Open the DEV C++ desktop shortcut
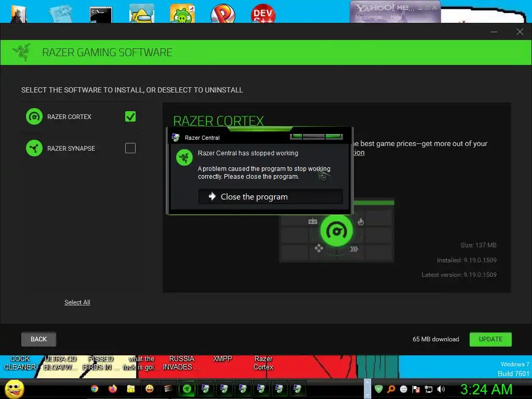532x399 pixels. (263, 14)
